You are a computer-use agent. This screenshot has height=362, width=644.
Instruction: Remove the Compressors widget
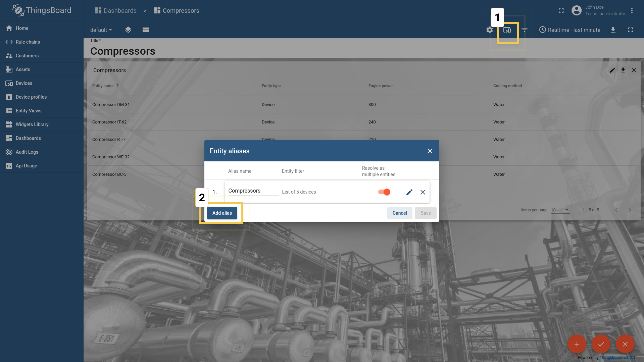[x=634, y=70]
